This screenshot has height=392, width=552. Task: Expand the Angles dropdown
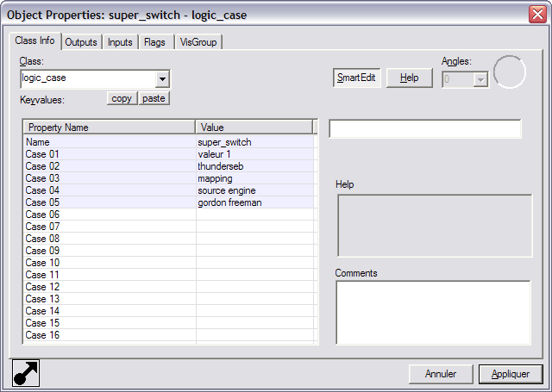(480, 79)
